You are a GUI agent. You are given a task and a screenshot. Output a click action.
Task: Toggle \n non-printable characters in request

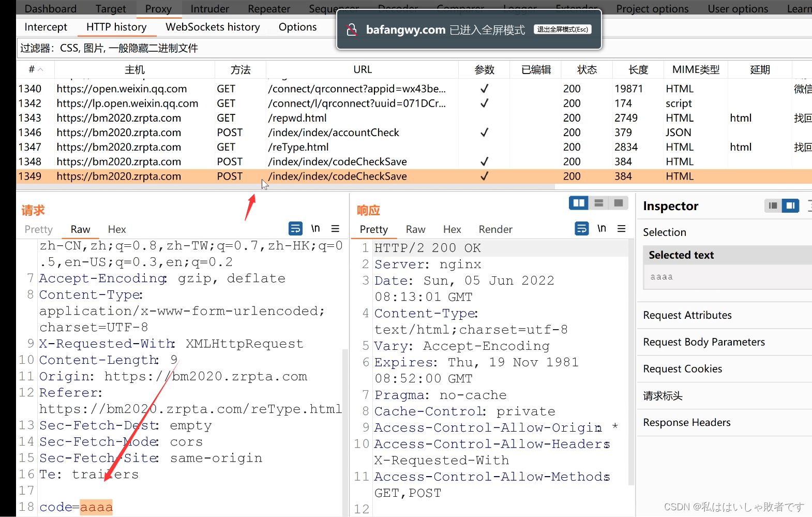315,228
